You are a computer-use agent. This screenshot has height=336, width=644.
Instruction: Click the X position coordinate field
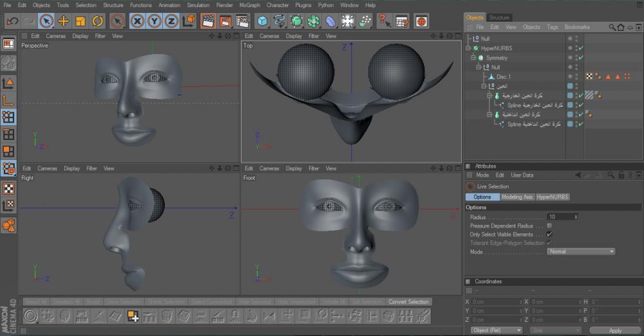496,302
